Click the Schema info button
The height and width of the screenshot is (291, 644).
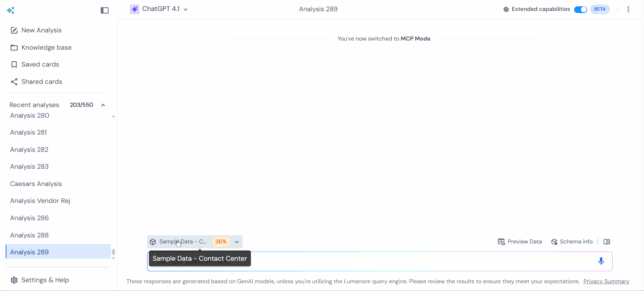coord(572,242)
